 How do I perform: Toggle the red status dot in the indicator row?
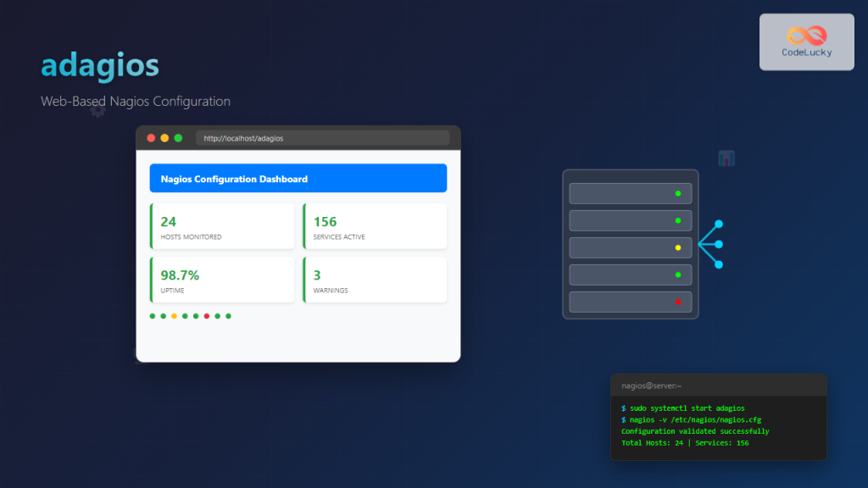click(x=207, y=316)
